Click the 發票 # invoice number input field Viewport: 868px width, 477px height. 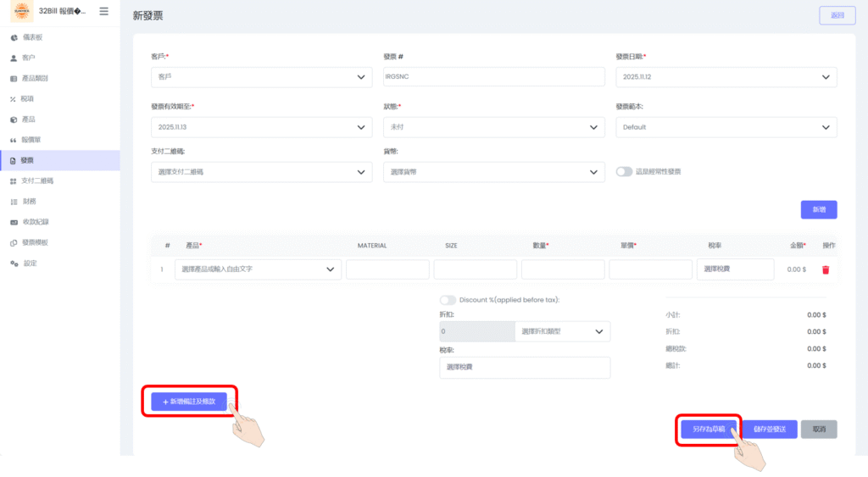493,77
